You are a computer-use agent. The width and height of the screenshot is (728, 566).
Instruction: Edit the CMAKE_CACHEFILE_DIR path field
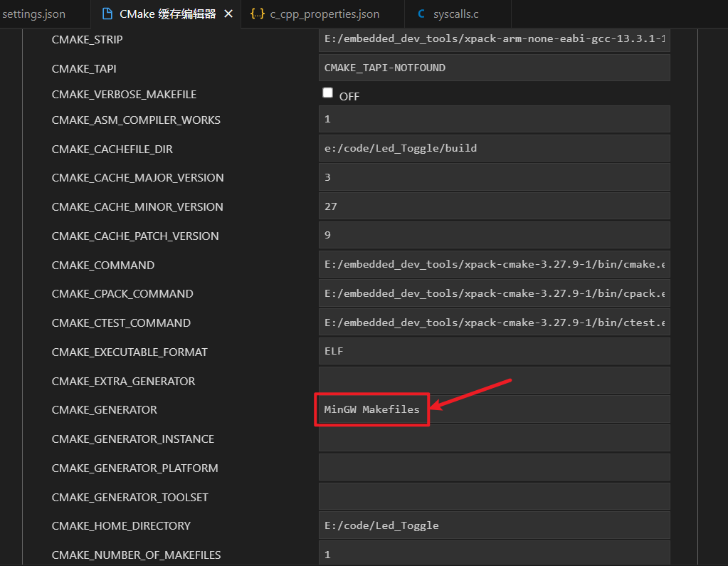pyautogui.click(x=495, y=148)
